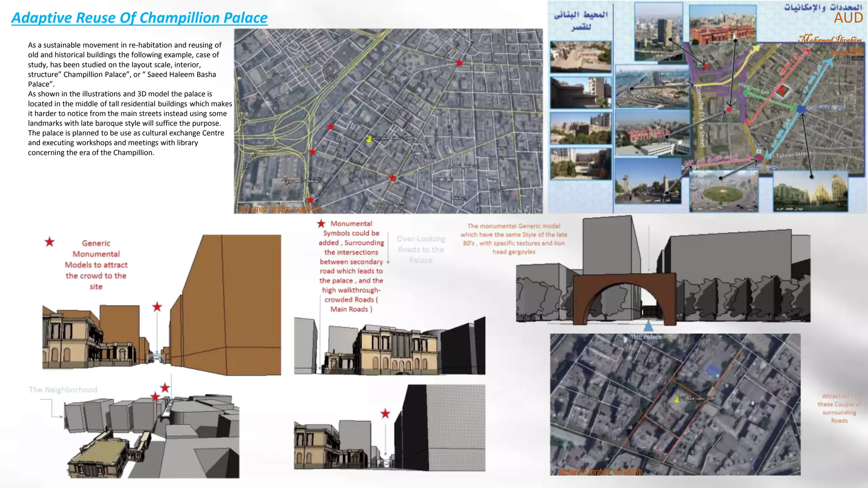This screenshot has height=488, width=868.
Task: Open the sunlit facades photo beside the roundabout photo
Action: (810, 191)
